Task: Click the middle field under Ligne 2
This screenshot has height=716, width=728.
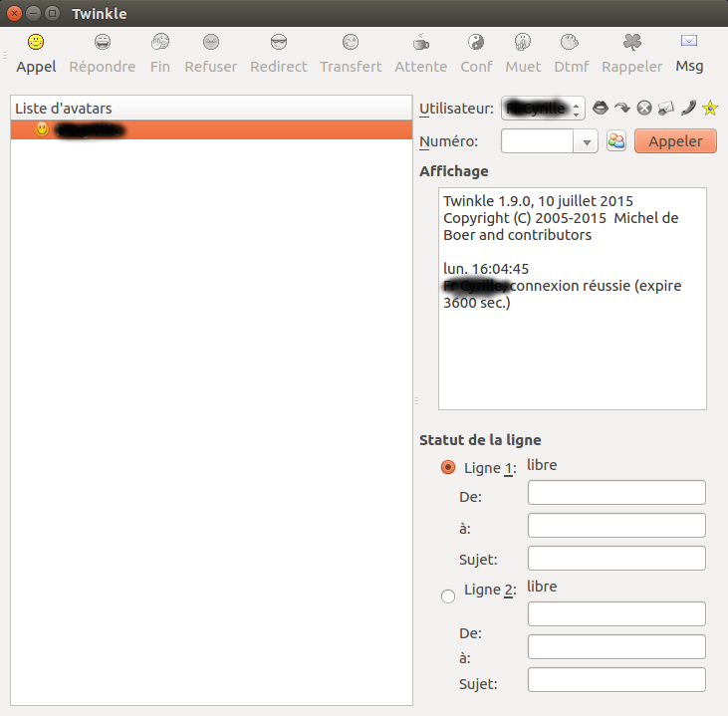Action: (x=616, y=647)
